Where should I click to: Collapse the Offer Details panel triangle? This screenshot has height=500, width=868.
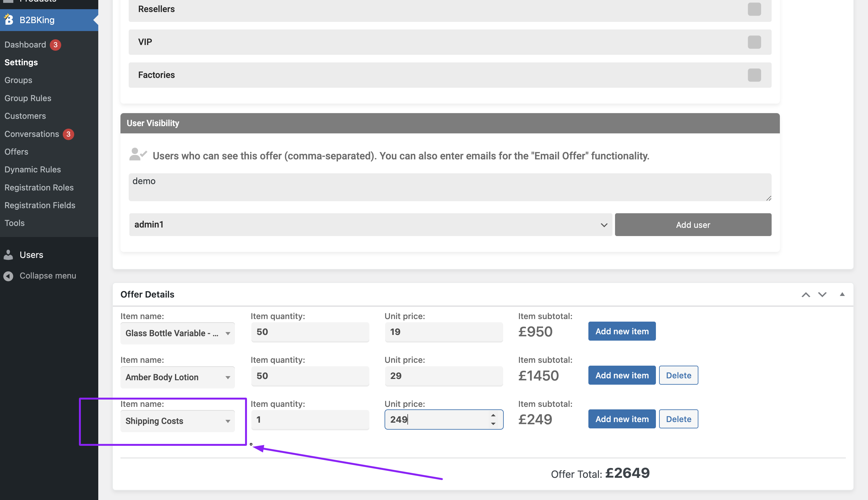pyautogui.click(x=842, y=294)
